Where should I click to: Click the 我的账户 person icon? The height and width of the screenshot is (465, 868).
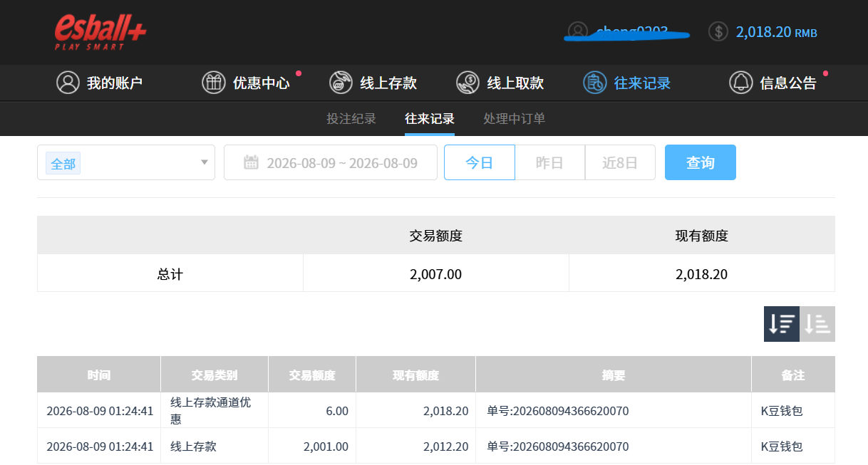tap(68, 83)
